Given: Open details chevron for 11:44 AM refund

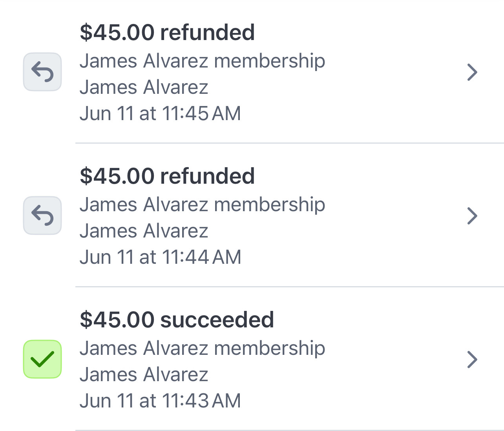Looking at the screenshot, I should [472, 216].
